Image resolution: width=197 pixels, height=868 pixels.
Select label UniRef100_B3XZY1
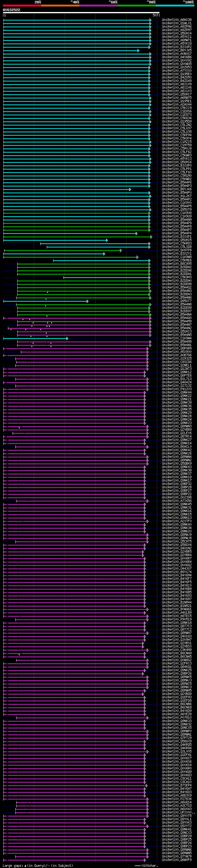177,254
